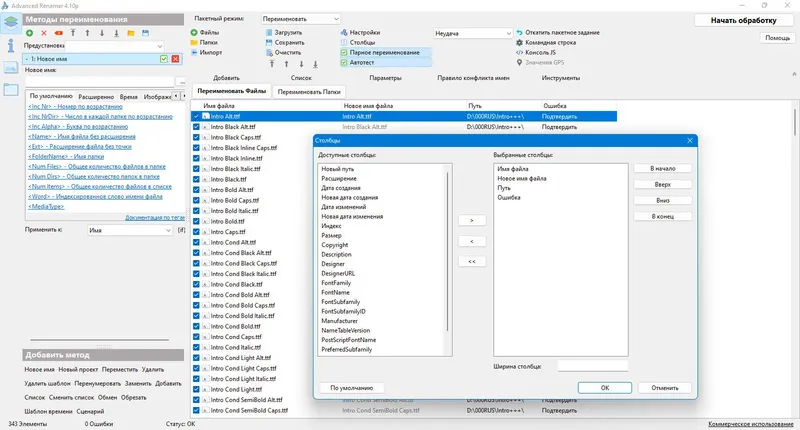Switch to the 'Переименовать Файлы' tab
The height and width of the screenshot is (430, 800).
point(231,91)
